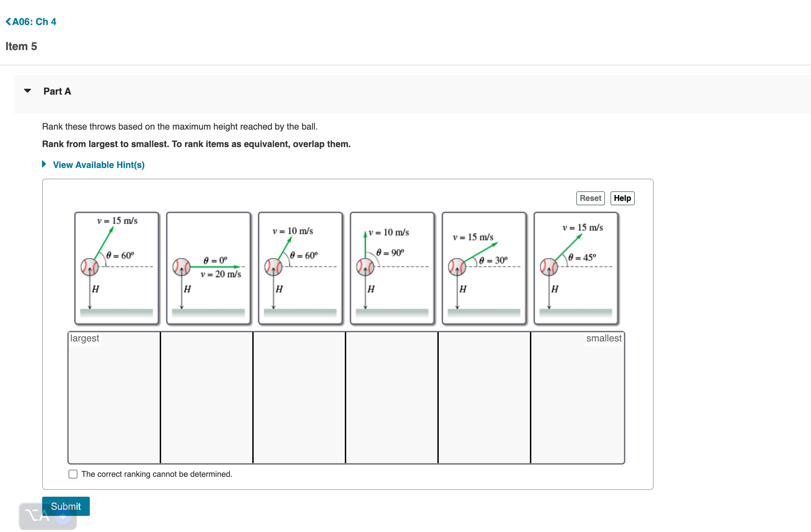Select the 20 m/s, 0° horizontal throw card
The height and width of the screenshot is (532, 811).
click(x=208, y=268)
